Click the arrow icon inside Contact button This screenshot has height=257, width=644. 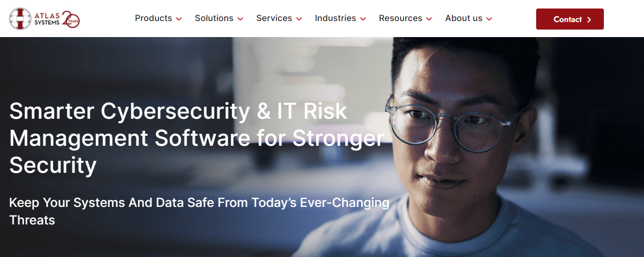(589, 20)
